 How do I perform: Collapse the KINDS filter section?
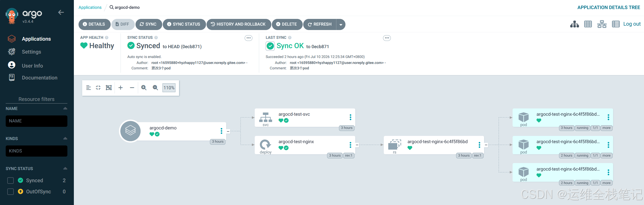click(x=65, y=138)
